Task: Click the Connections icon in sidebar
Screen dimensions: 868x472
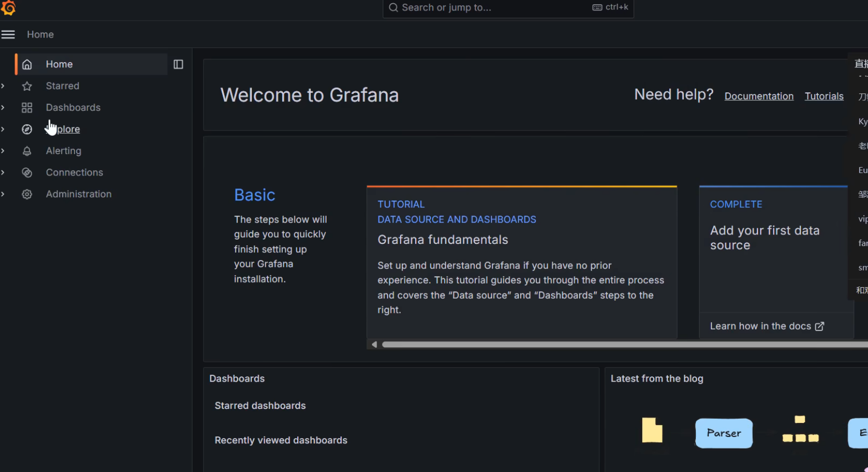Action: tap(27, 172)
